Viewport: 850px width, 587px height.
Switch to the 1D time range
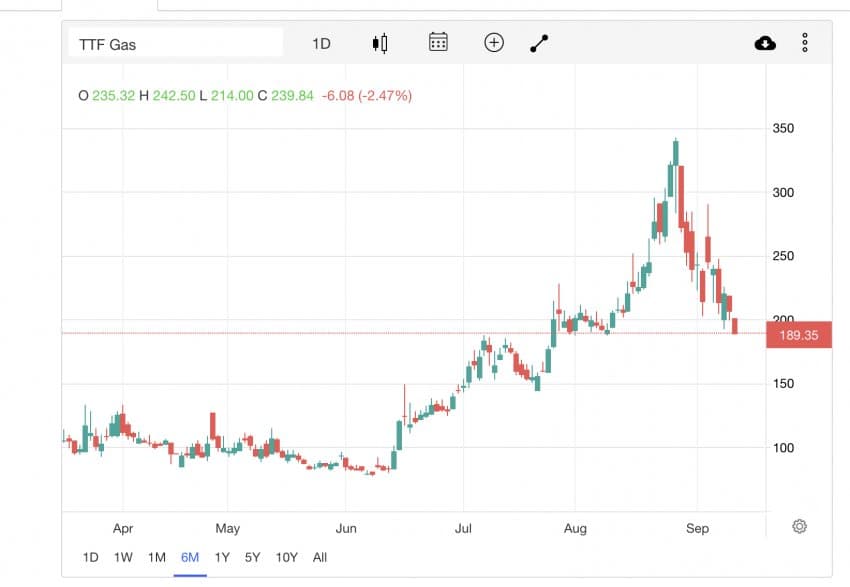click(x=90, y=557)
